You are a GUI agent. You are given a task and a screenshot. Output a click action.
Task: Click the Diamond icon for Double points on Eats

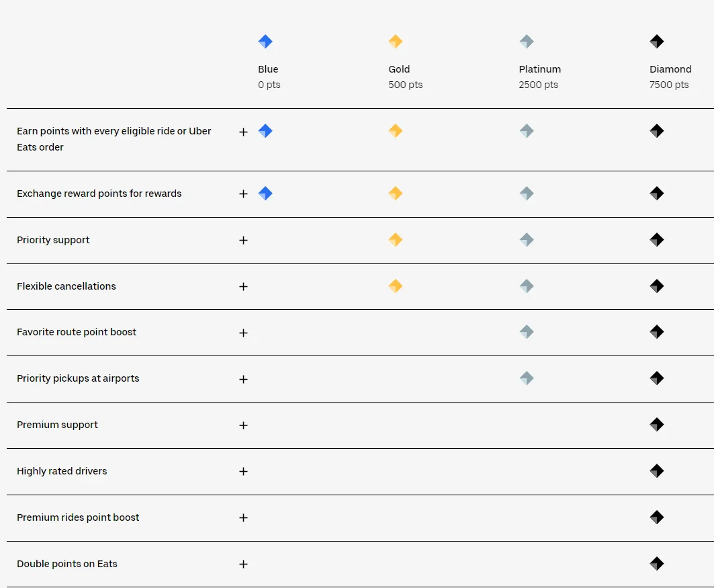tap(657, 563)
